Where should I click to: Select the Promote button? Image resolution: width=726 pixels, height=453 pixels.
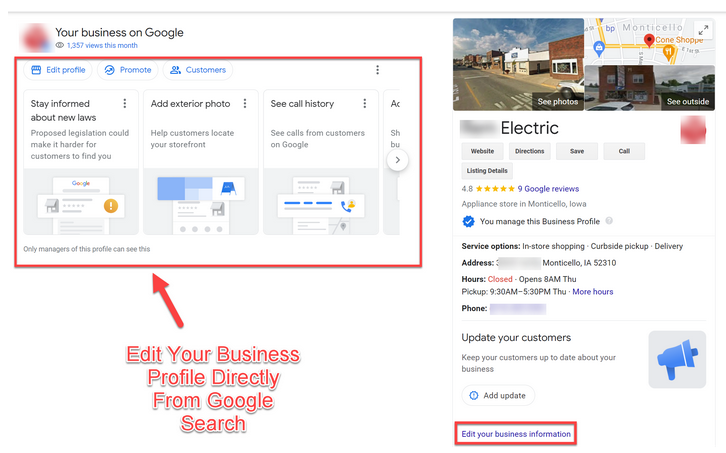pos(128,70)
